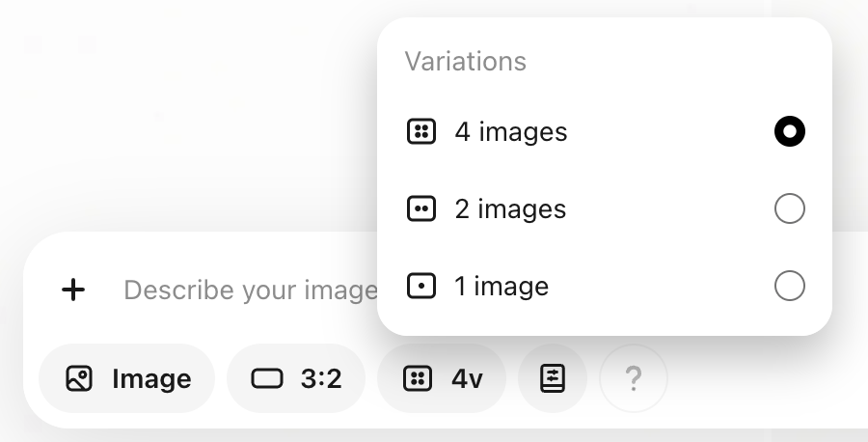The height and width of the screenshot is (442, 868).
Task: Click the question mark help icon
Action: [x=633, y=379]
